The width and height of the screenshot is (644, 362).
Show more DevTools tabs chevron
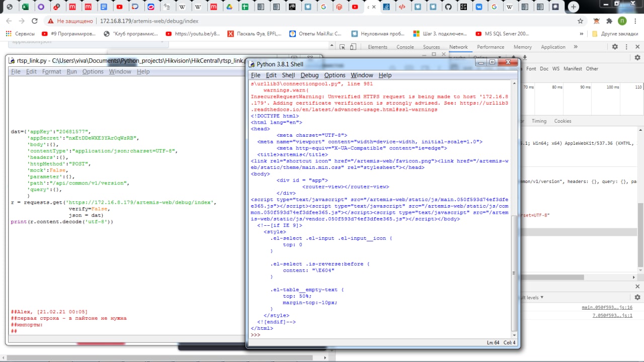pyautogui.click(x=576, y=47)
